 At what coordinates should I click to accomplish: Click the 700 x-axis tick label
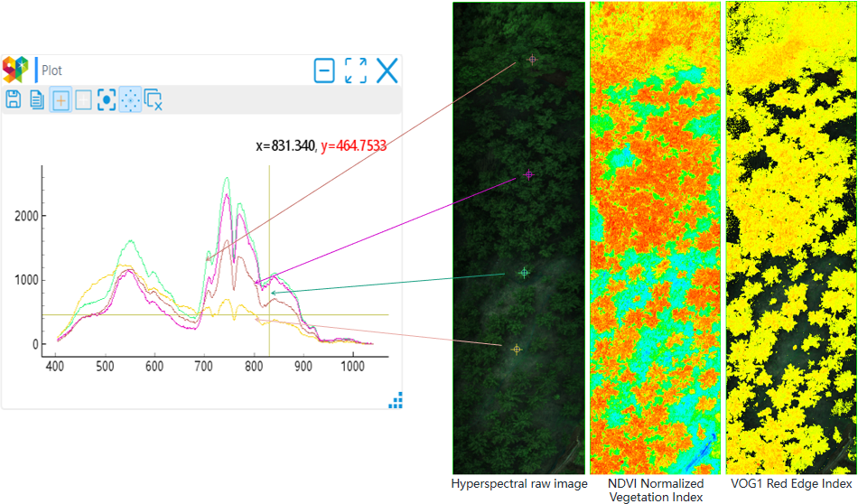point(203,366)
